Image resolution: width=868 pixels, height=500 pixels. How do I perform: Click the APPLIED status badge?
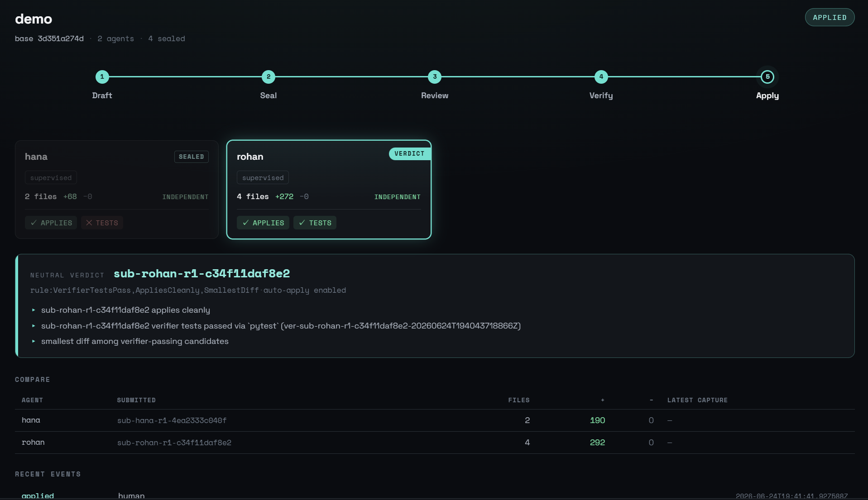click(x=830, y=17)
